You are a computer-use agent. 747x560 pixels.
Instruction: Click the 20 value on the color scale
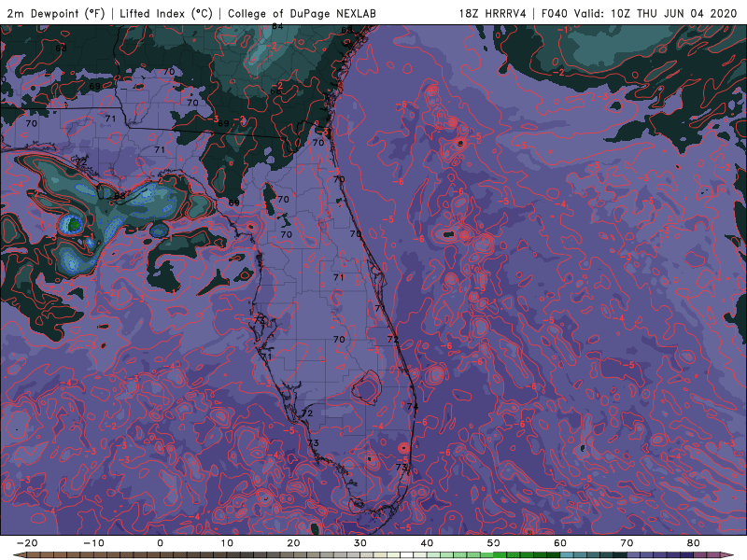point(293,543)
